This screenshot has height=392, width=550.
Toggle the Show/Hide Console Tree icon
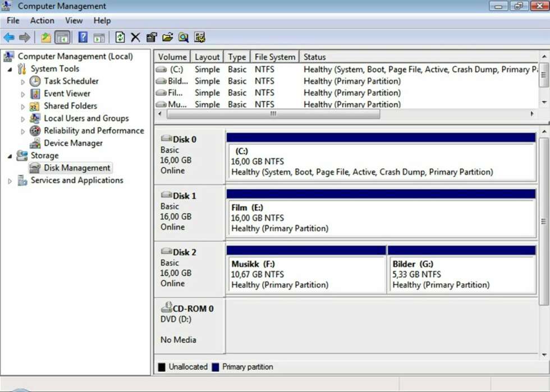[62, 38]
